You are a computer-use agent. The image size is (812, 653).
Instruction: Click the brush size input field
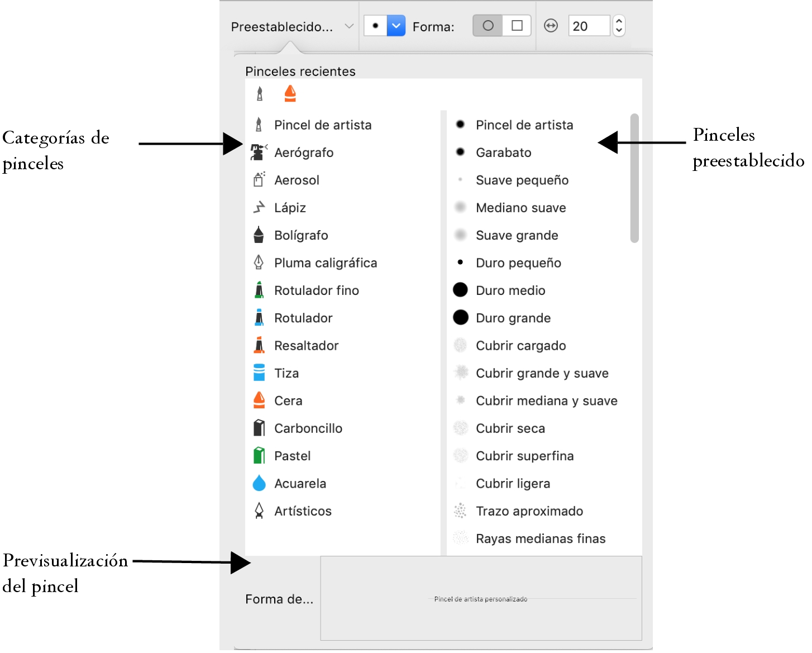(589, 26)
